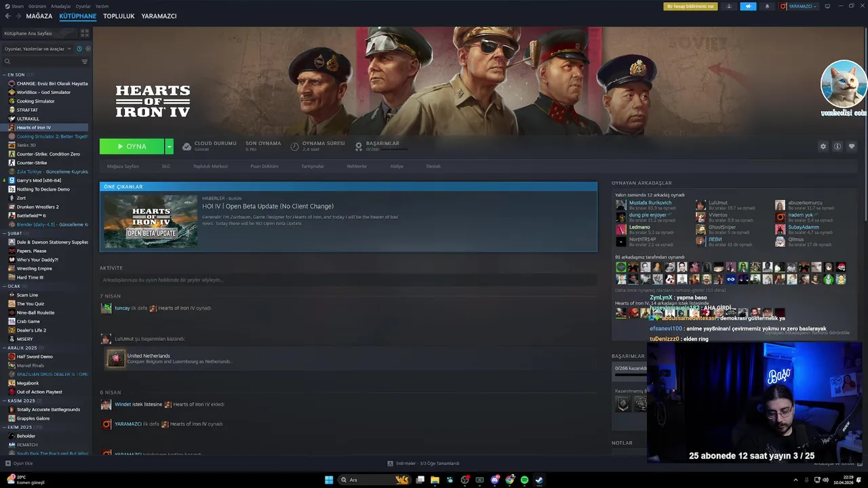
Task: Open Tartışmalar link
Action: click(313, 166)
